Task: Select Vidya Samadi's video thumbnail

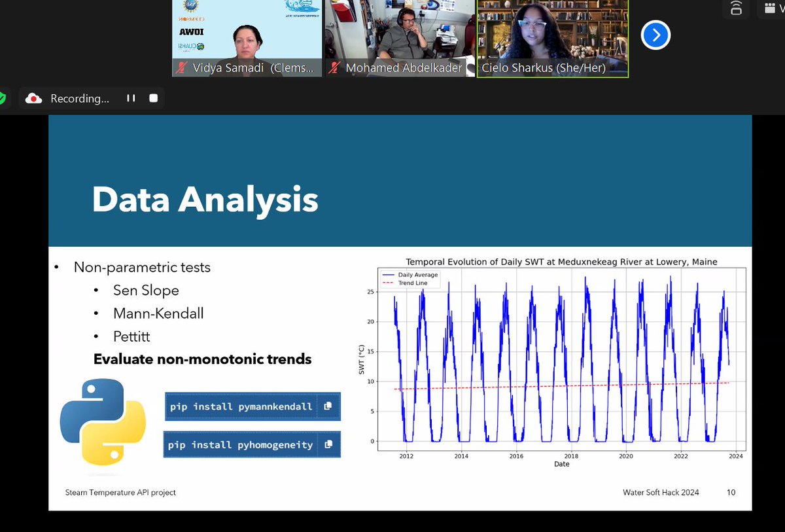Action: pos(247,38)
